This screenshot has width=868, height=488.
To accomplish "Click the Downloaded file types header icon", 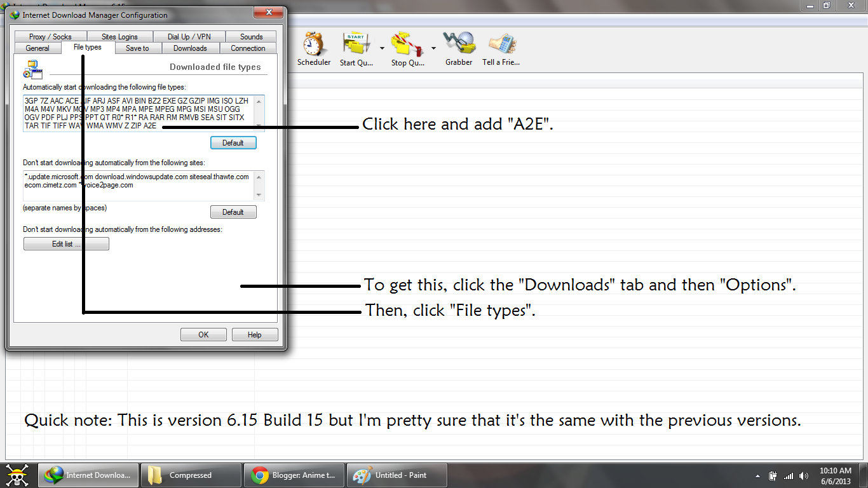I will pos(32,69).
